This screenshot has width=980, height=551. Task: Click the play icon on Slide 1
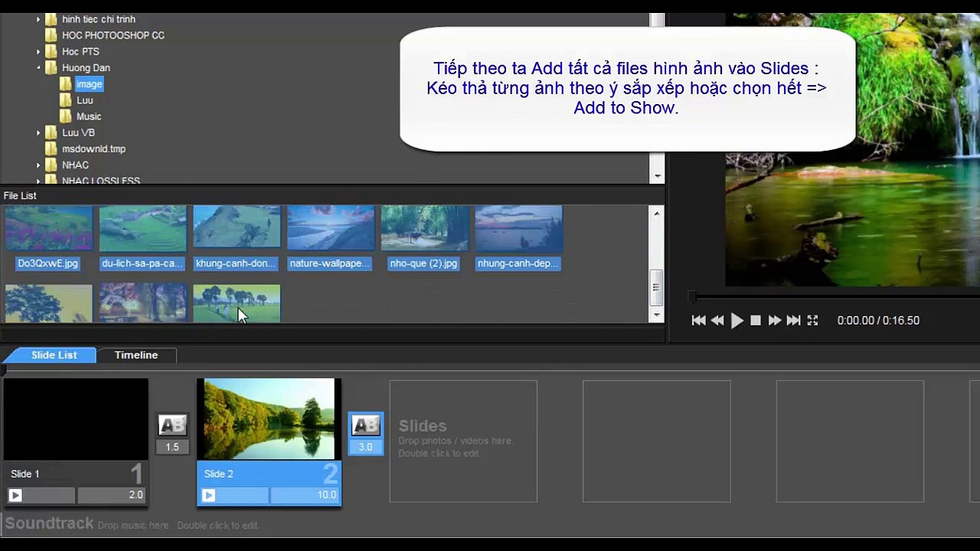pos(15,495)
